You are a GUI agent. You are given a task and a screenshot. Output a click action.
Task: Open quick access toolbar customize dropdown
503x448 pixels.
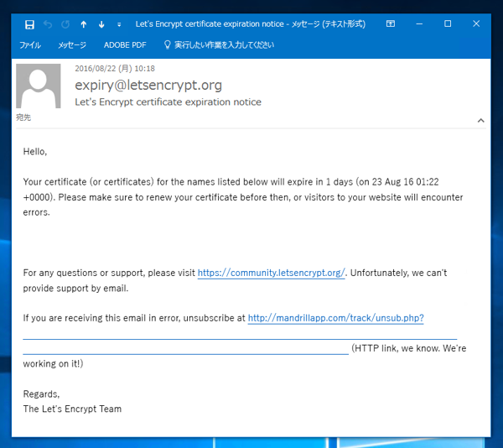119,24
